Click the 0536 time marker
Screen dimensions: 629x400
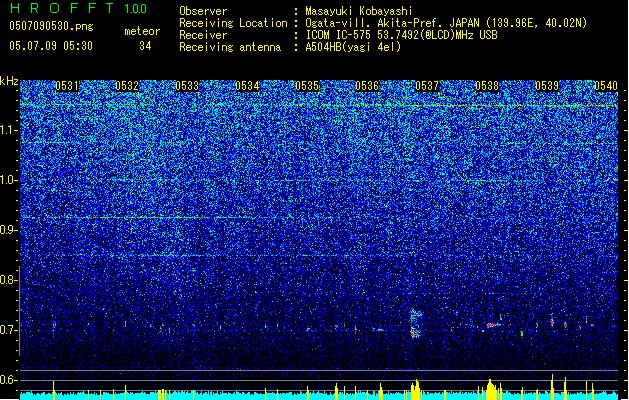coord(367,86)
